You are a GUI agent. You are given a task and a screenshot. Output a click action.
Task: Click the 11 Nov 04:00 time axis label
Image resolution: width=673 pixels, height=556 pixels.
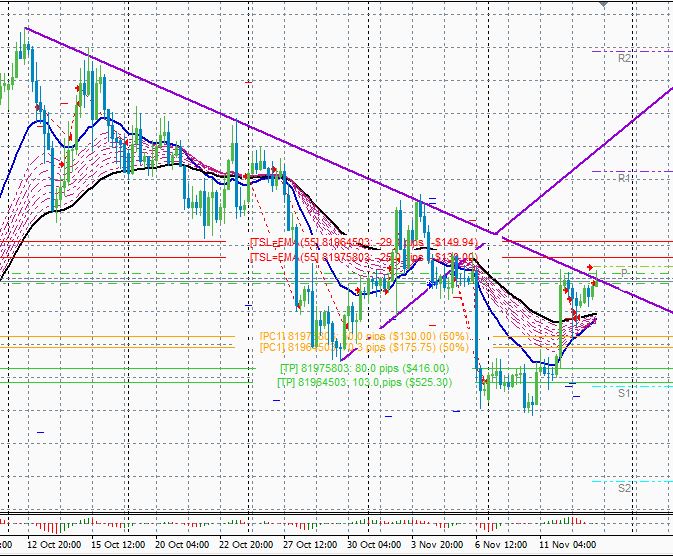click(567, 545)
